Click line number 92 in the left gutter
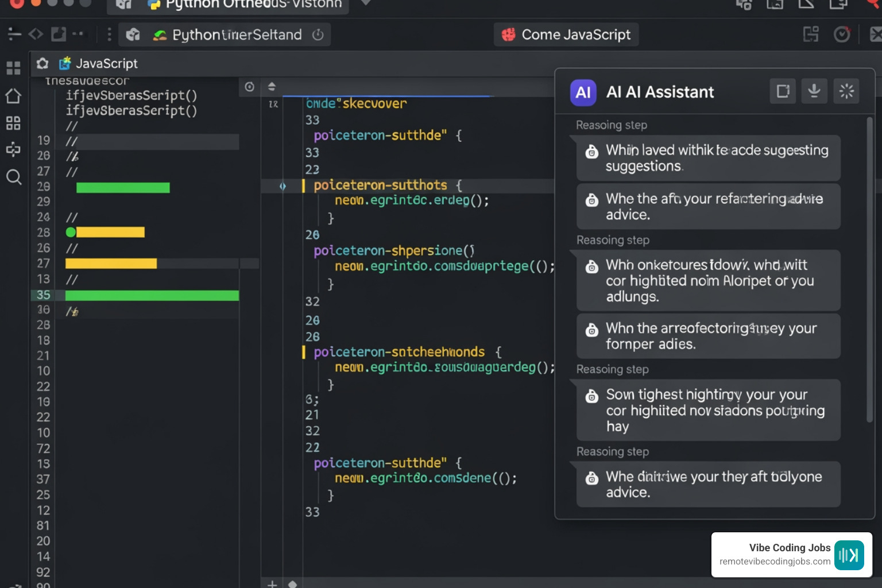Screen dimensions: 882x588 (44, 572)
